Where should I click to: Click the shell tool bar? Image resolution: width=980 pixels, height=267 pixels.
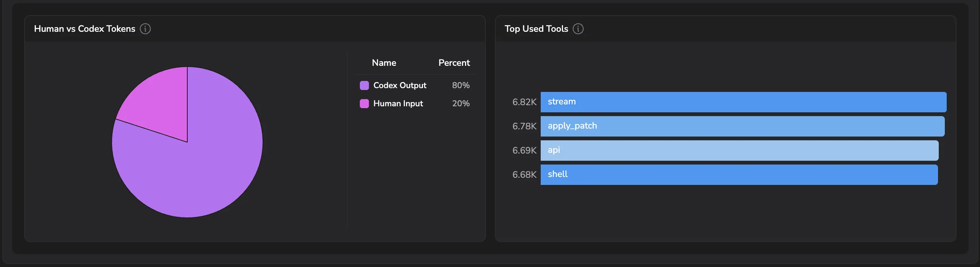click(739, 175)
